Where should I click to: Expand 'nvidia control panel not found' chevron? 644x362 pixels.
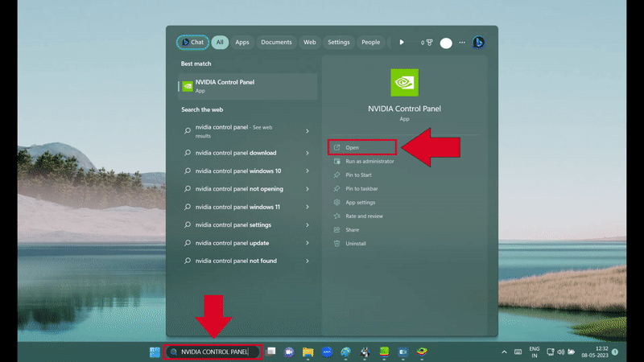click(x=308, y=261)
